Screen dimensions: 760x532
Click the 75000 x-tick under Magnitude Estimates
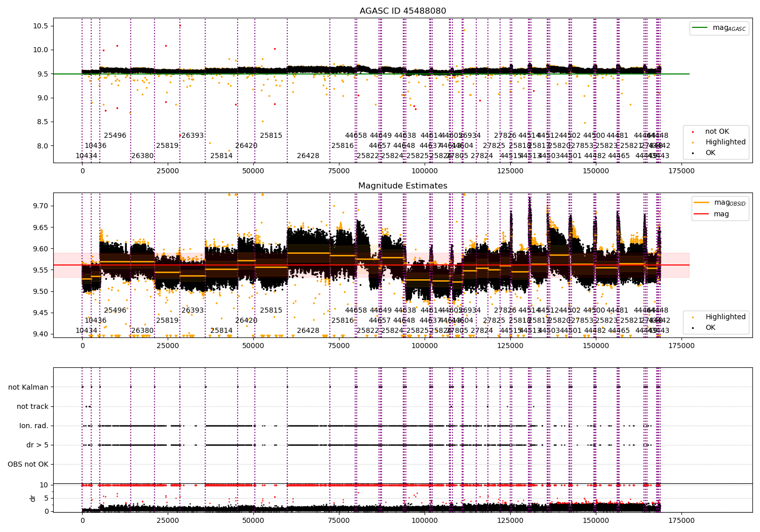(x=339, y=346)
